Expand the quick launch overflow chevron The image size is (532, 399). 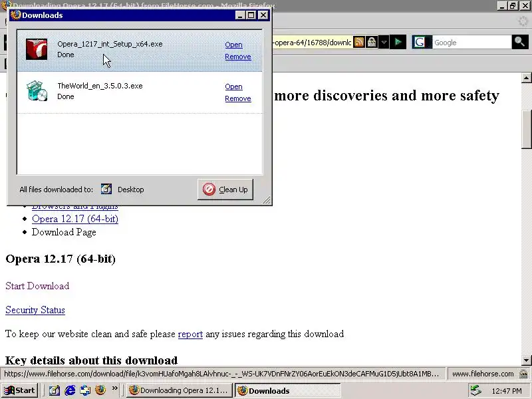(114, 388)
